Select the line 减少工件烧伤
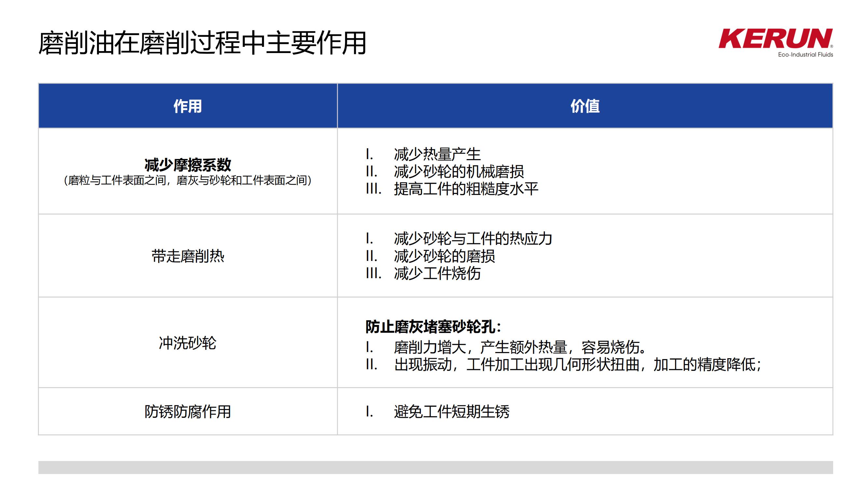 tap(437, 273)
